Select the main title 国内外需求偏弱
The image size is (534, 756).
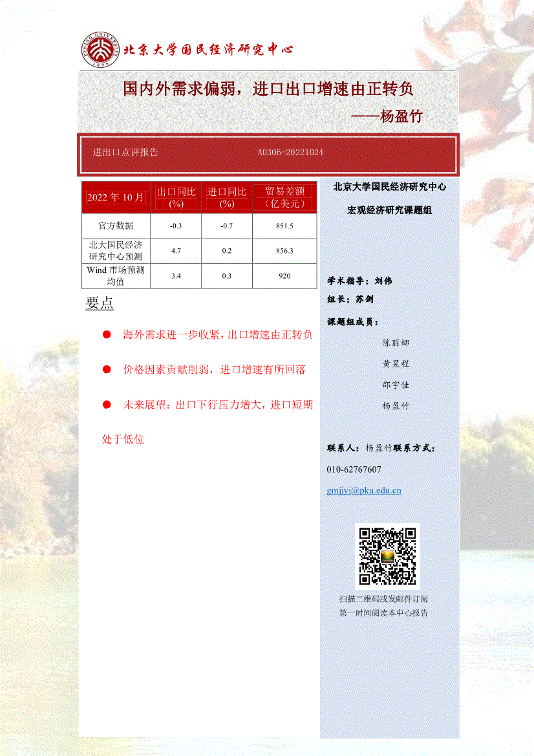point(268,89)
